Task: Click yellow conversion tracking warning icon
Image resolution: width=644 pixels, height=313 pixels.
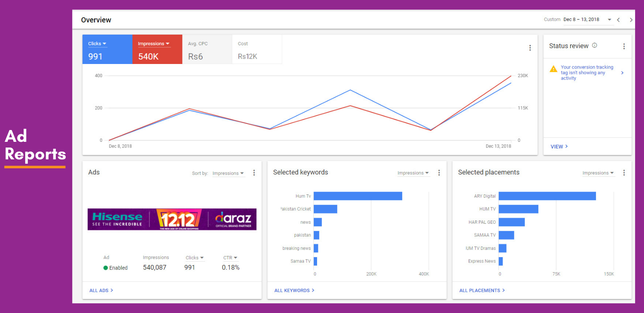Action: coord(554,69)
